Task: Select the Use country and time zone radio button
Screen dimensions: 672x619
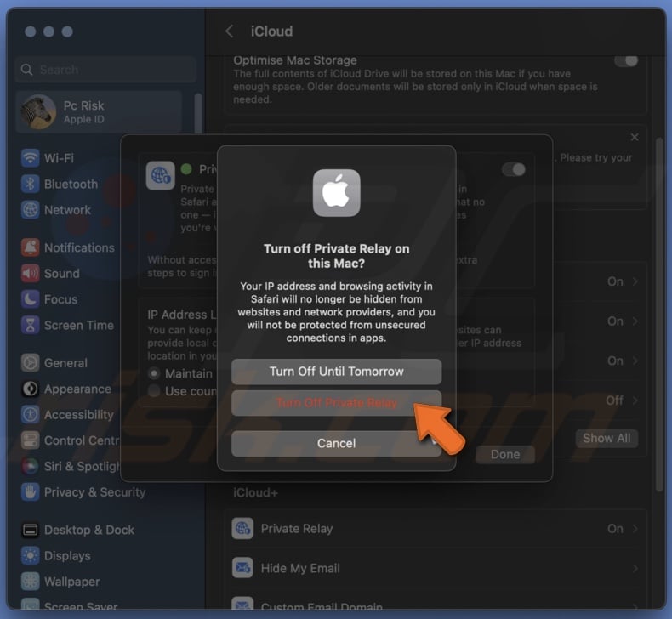Action: pyautogui.click(x=154, y=390)
